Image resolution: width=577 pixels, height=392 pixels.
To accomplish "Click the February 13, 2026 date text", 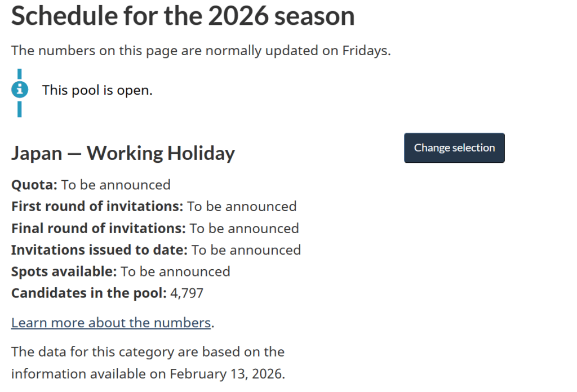I will 227,373.
